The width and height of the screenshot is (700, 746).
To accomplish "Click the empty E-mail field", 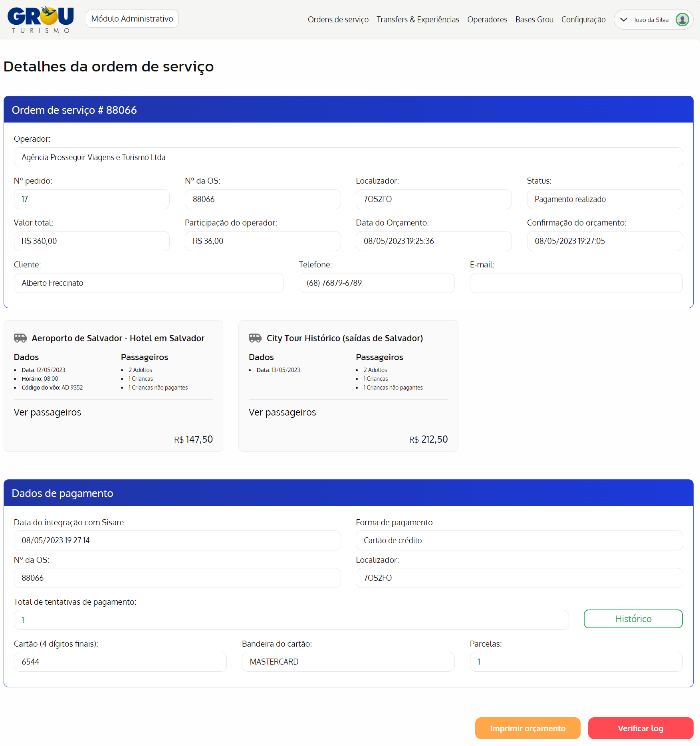I will pyautogui.click(x=576, y=283).
